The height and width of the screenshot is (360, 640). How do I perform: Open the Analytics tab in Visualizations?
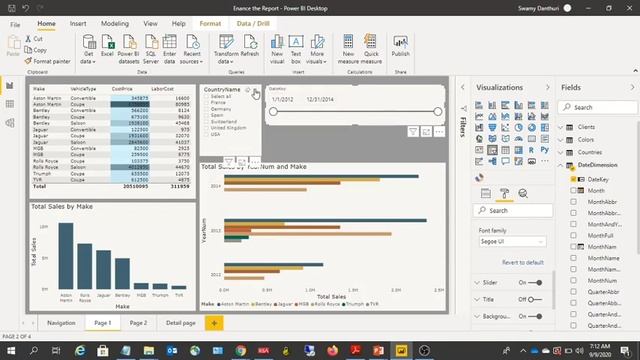pos(523,193)
